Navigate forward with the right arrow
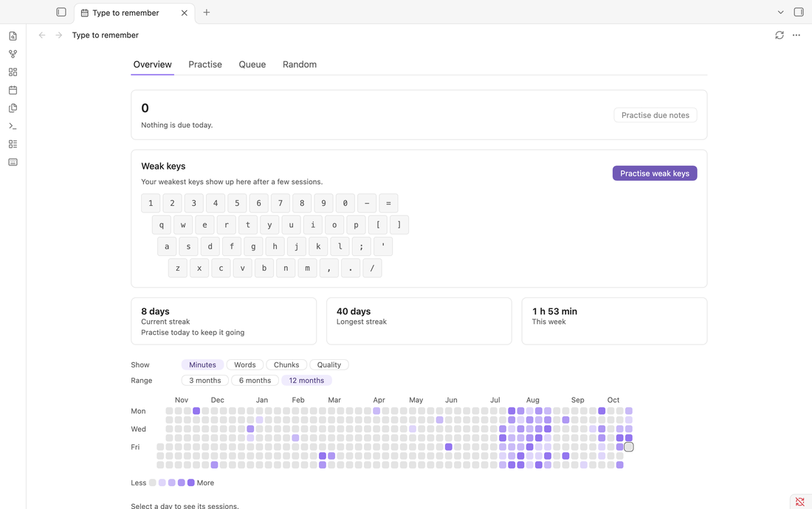The image size is (812, 509). tap(59, 35)
